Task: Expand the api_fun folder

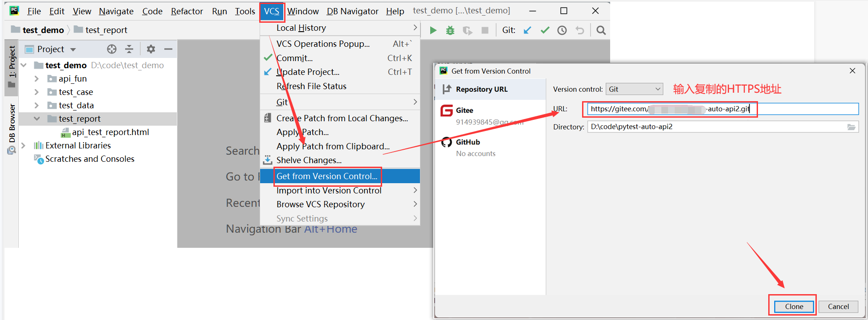Action: (37, 79)
